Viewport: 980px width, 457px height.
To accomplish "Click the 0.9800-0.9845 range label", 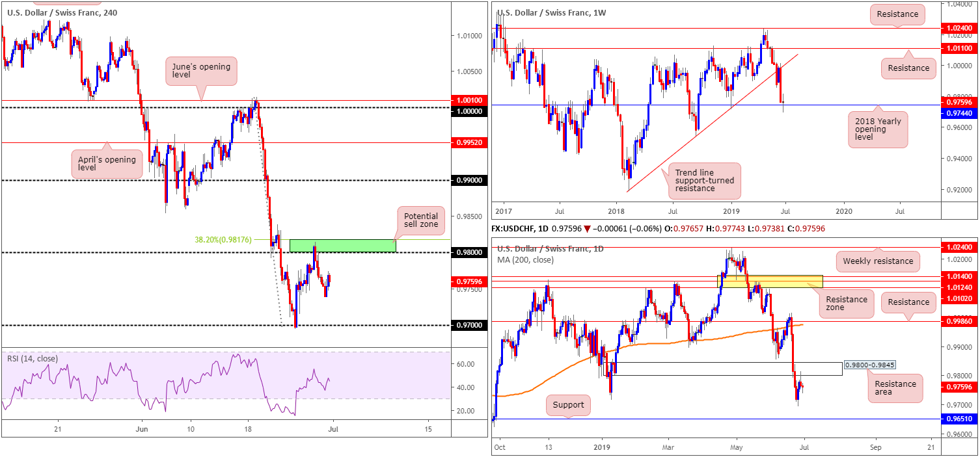I will (870, 365).
